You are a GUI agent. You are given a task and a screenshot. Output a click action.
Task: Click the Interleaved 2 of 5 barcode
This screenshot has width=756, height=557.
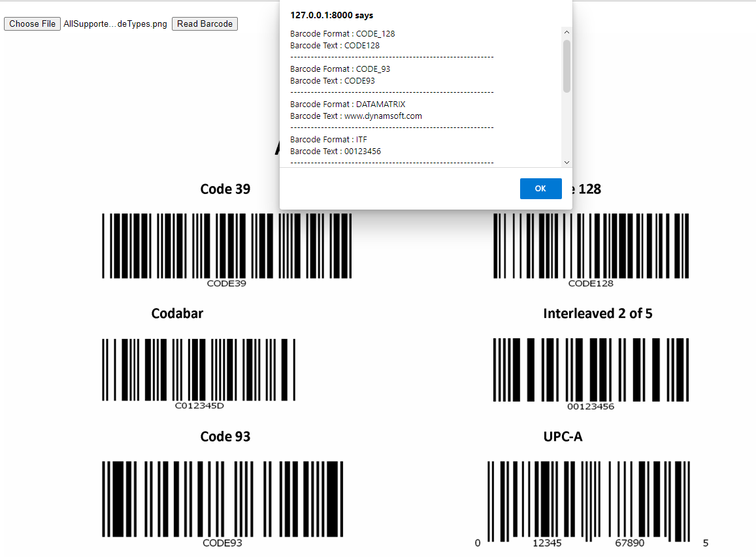pyautogui.click(x=591, y=370)
